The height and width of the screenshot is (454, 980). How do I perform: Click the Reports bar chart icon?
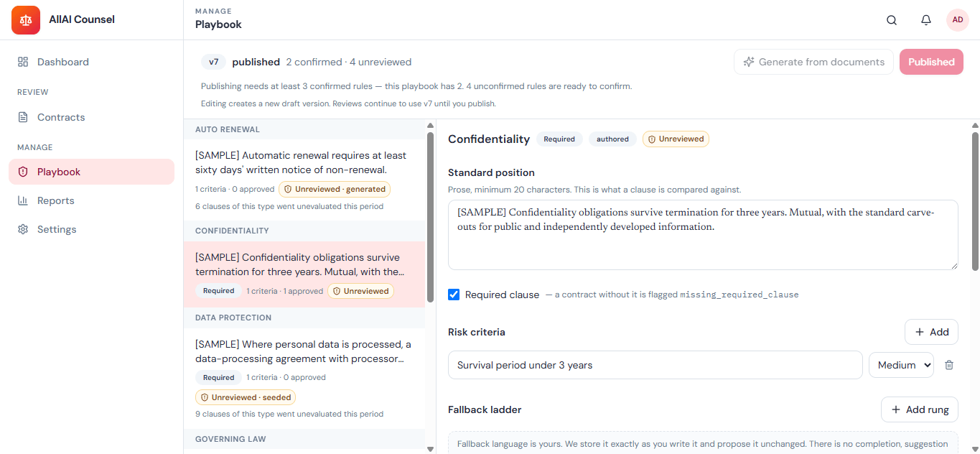click(x=23, y=200)
